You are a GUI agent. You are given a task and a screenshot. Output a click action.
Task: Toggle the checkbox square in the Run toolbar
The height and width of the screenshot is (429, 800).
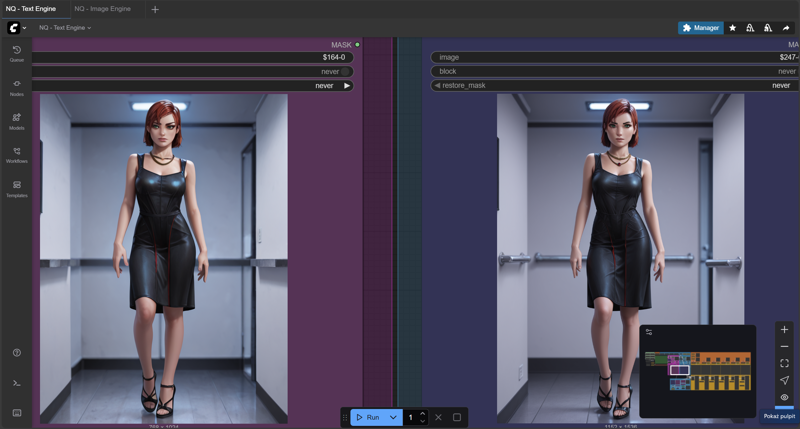[457, 417]
